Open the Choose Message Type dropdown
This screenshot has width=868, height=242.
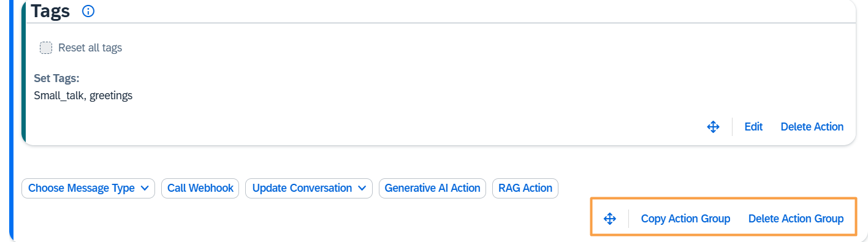pyautogui.click(x=88, y=188)
